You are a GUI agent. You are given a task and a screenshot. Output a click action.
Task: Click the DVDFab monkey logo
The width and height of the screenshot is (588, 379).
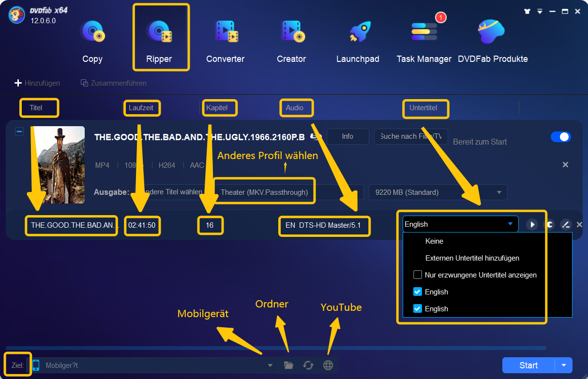coord(16,15)
